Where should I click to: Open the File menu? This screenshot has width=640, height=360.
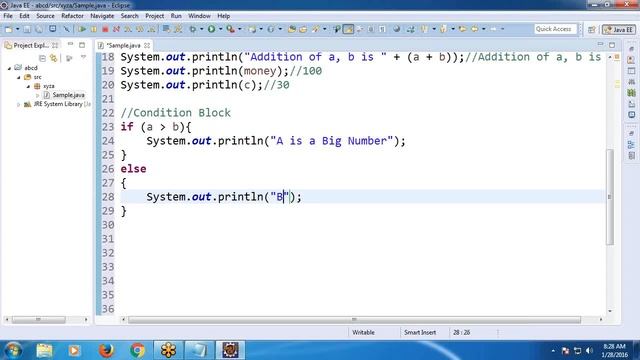[x=8, y=16]
